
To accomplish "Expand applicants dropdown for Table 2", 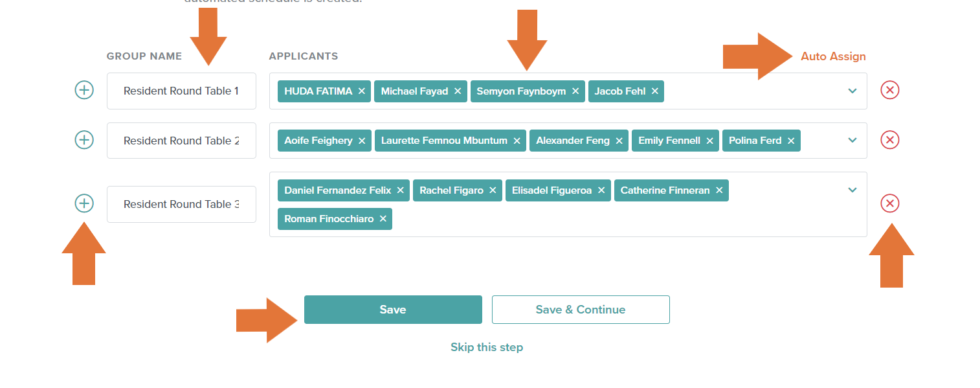I will click(852, 140).
